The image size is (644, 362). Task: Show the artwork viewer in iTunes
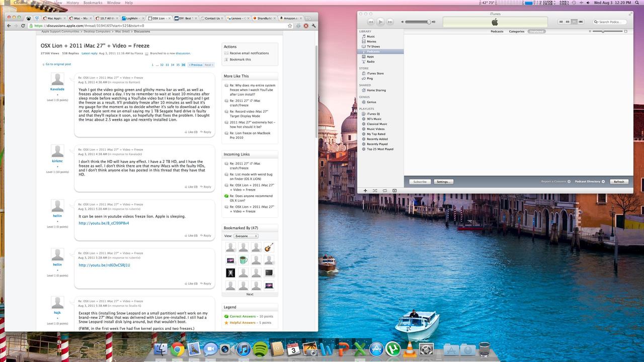[x=394, y=191]
